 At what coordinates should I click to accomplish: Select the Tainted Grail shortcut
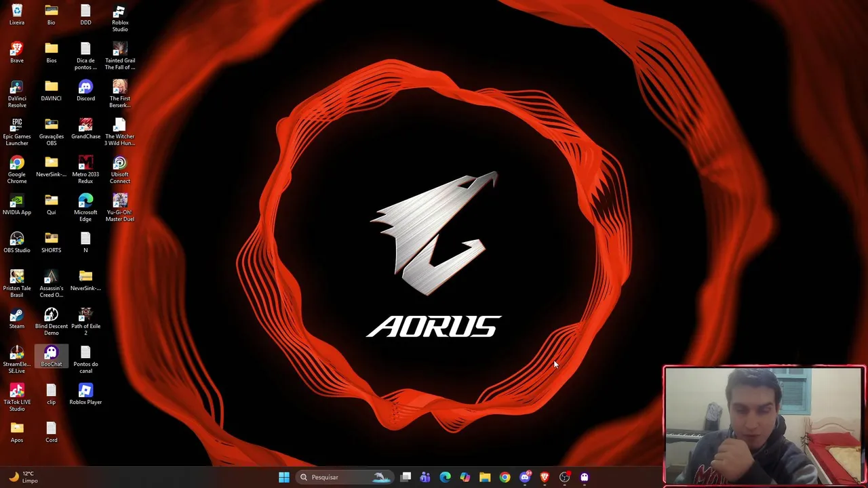pyautogui.click(x=120, y=56)
